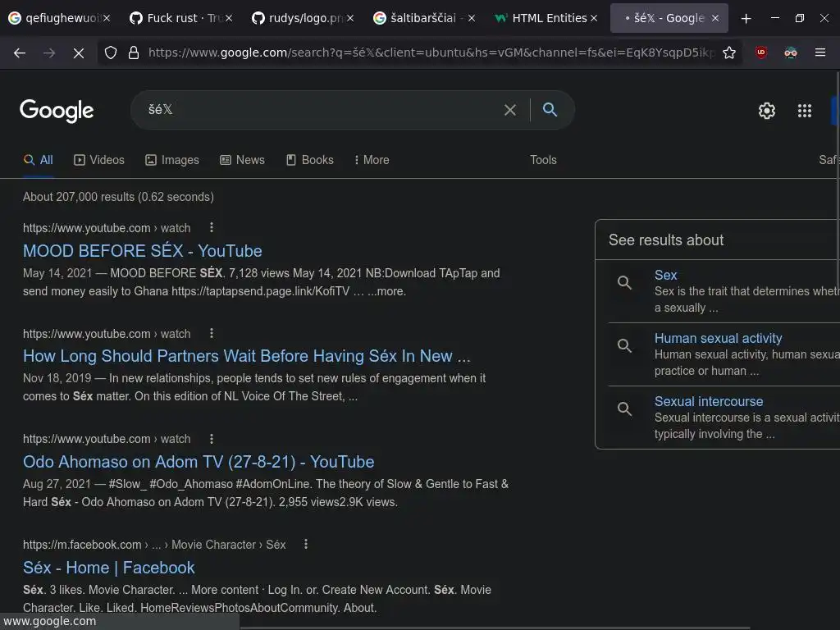Close the rudys/logo.png tab
The width and height of the screenshot is (840, 630).
coord(349,18)
